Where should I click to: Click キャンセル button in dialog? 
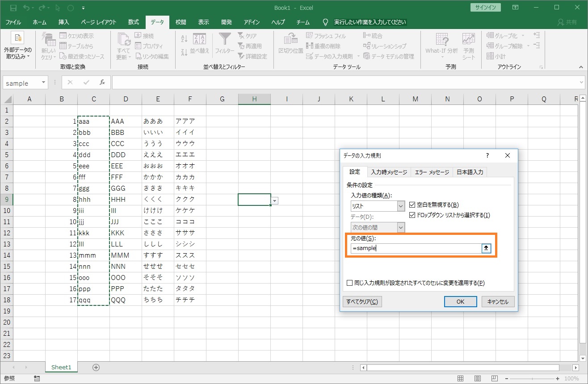click(498, 301)
